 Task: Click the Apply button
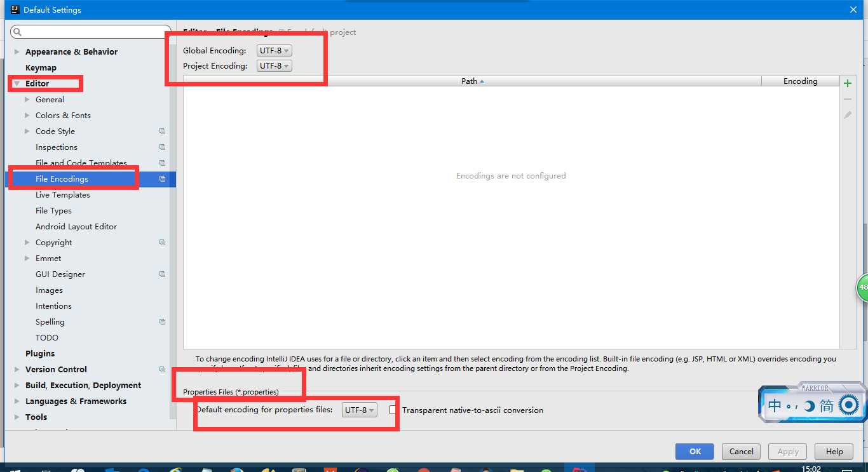click(788, 452)
